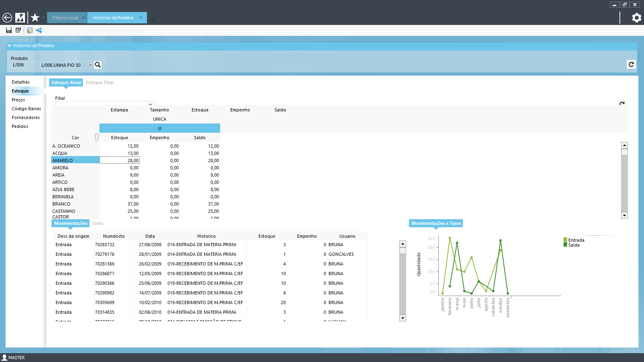
Task: Open the Fornecedores section in sidebar
Action: 26,117
